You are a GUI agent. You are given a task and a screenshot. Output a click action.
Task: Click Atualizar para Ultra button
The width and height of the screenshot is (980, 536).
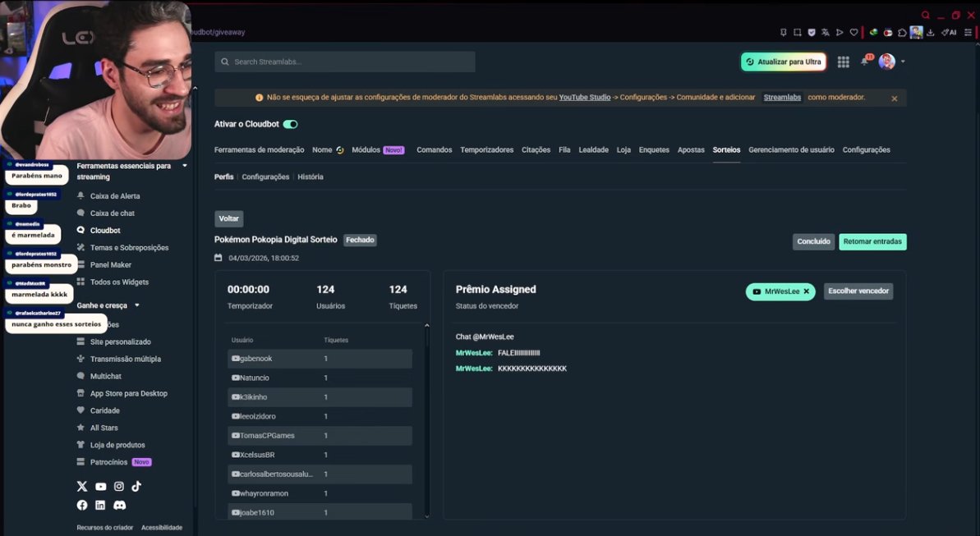pyautogui.click(x=783, y=62)
